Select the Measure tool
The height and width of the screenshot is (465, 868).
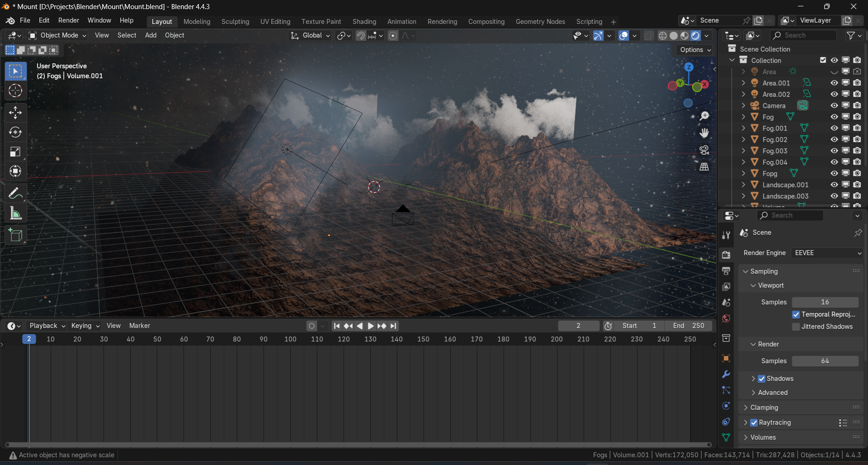pos(15,214)
